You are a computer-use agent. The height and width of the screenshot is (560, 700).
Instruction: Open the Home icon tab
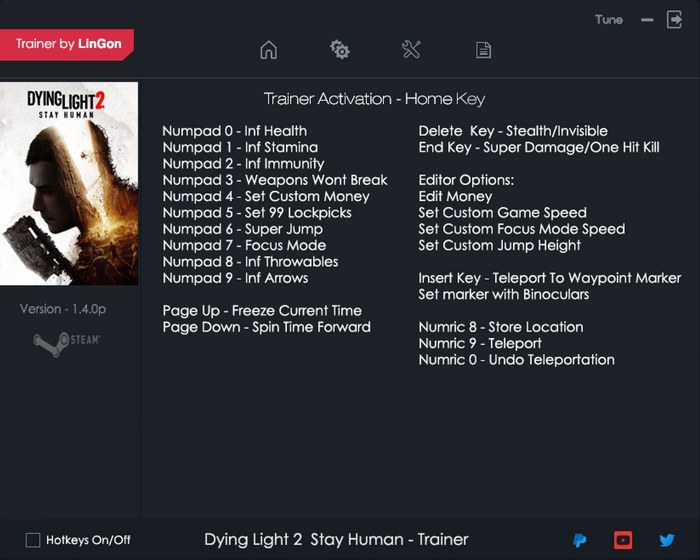pyautogui.click(x=268, y=50)
